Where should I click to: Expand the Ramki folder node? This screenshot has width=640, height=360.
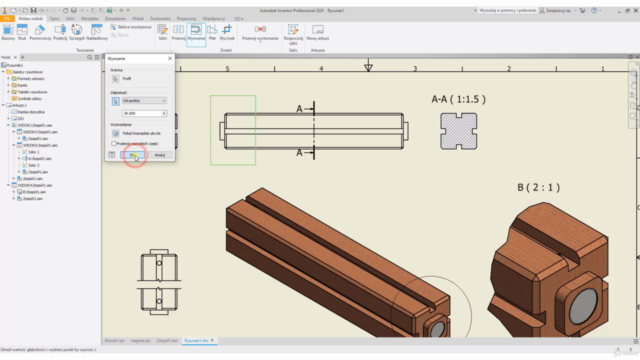9,85
